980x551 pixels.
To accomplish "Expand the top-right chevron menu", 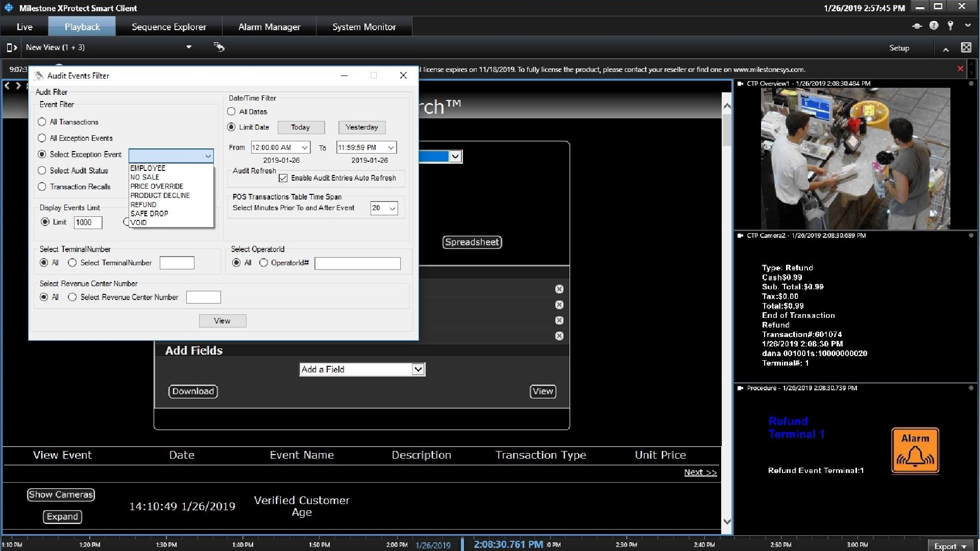I will tap(968, 25).
